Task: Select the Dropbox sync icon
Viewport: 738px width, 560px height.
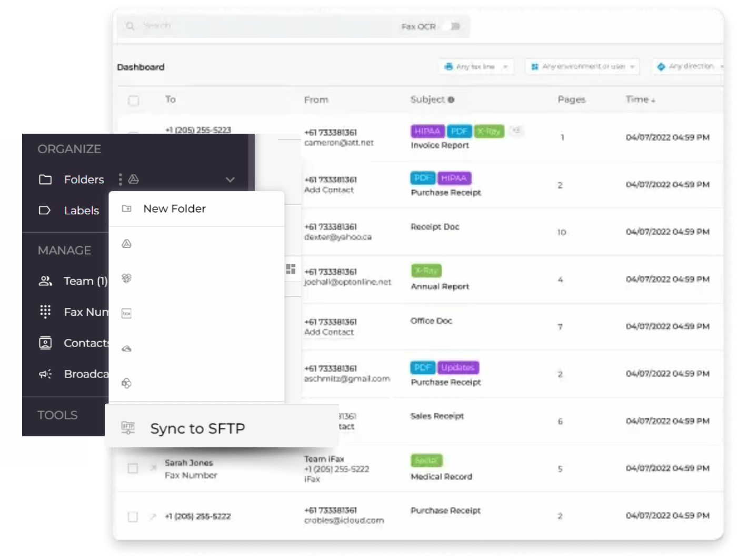Action: (x=127, y=278)
